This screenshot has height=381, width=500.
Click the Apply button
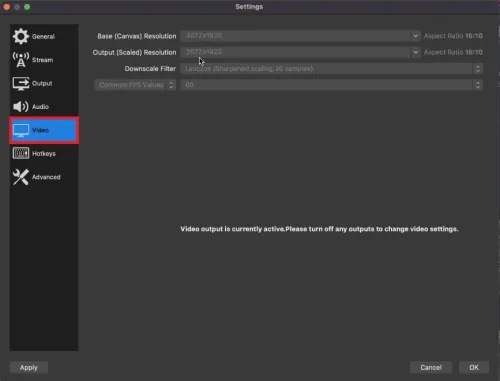click(x=29, y=367)
